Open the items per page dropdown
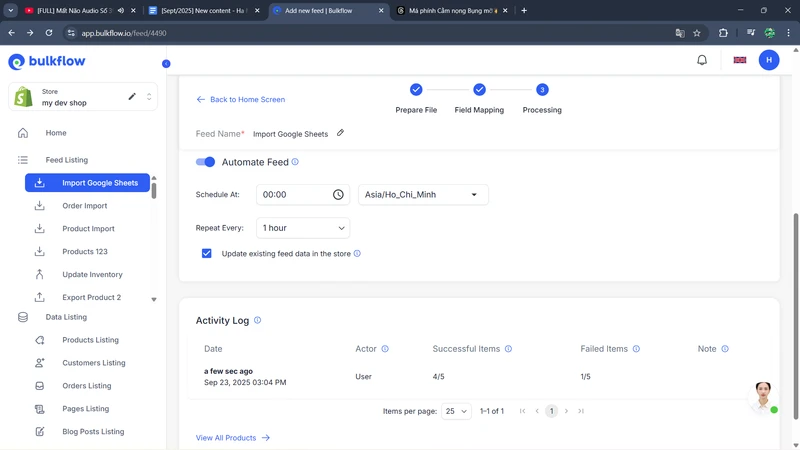The width and height of the screenshot is (800, 450). (456, 411)
